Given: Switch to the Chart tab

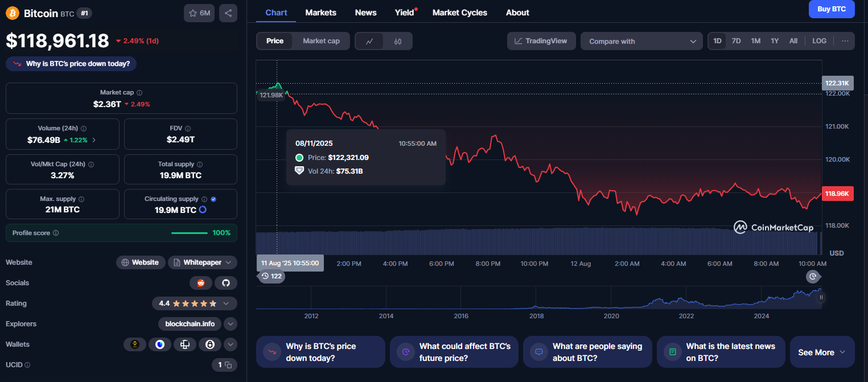Looking at the screenshot, I should point(276,13).
